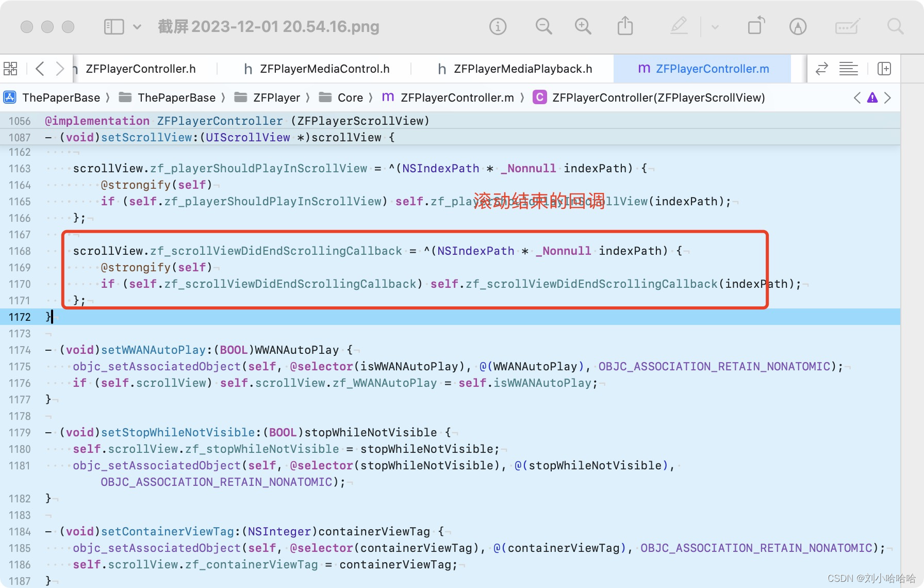Toggle the Markup toolbar

846,26
